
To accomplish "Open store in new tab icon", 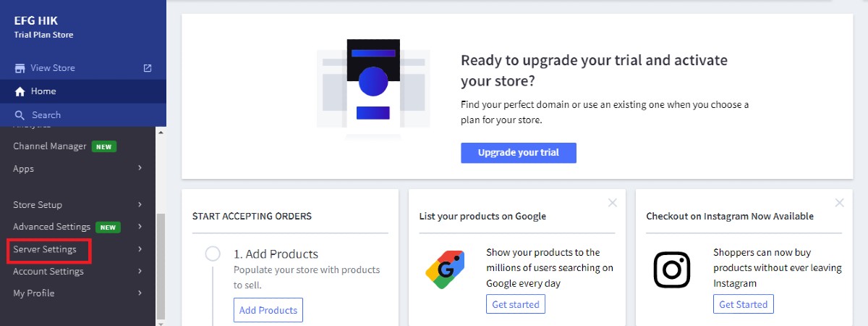I will [148, 68].
